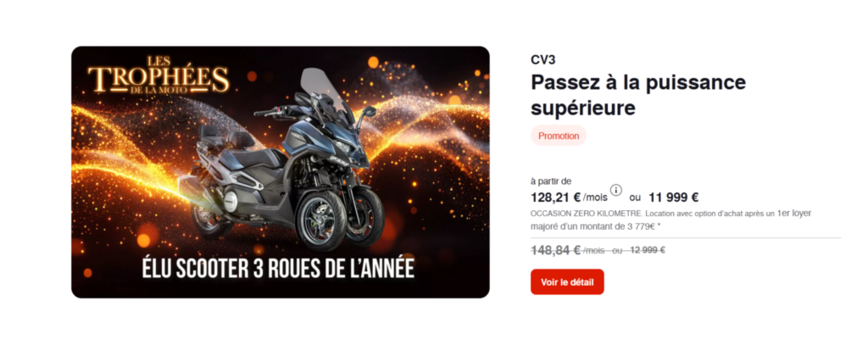Click the crossed-out 12 999 € price

(x=647, y=250)
